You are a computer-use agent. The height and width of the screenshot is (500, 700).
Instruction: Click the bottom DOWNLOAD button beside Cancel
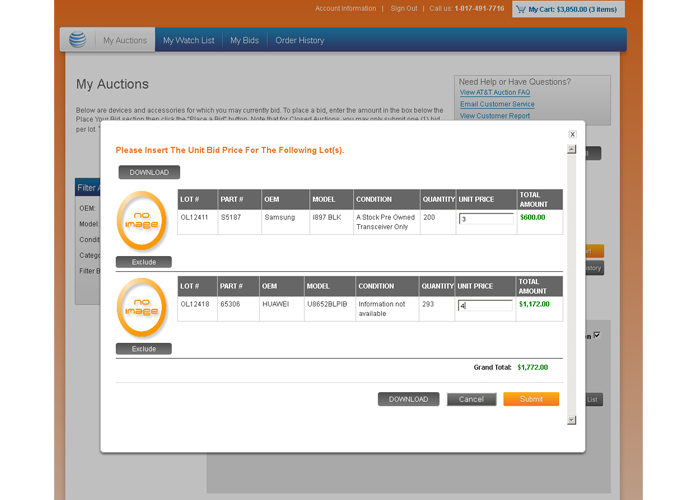pos(408,399)
